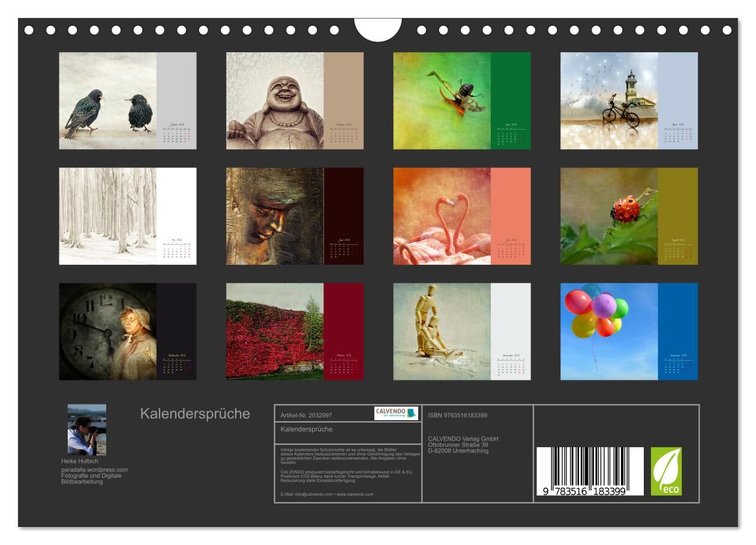Screen dimensions: 756x545
Task: Click the ISBN 9783516183399 text
Action: (457, 415)
